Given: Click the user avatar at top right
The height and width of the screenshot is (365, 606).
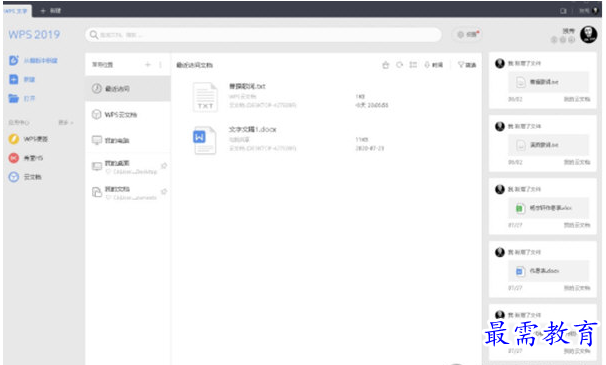Looking at the screenshot, I should [589, 35].
